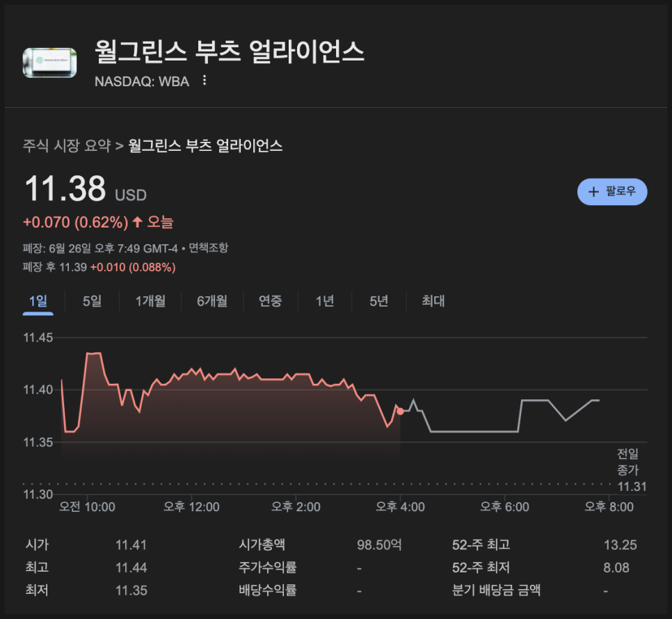
Task: Switch to the 5일 chart tab
Action: pos(92,301)
